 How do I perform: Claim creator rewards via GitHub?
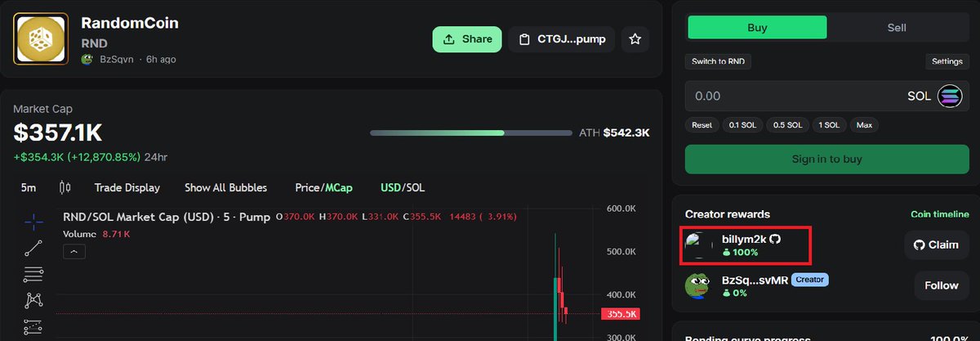coord(936,245)
